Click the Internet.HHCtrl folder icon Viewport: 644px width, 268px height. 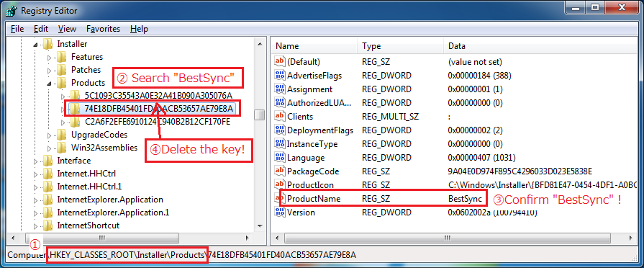pos(47,174)
